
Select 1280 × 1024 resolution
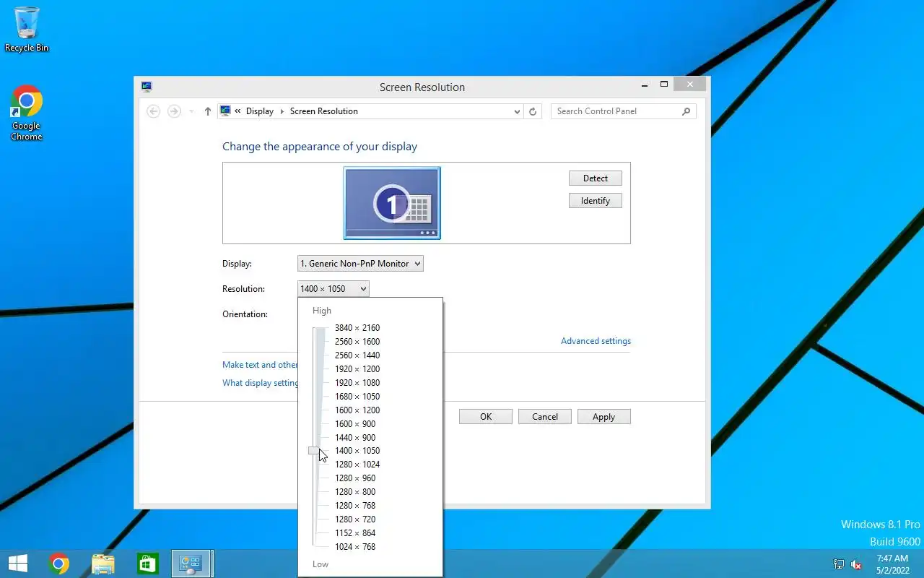(357, 465)
